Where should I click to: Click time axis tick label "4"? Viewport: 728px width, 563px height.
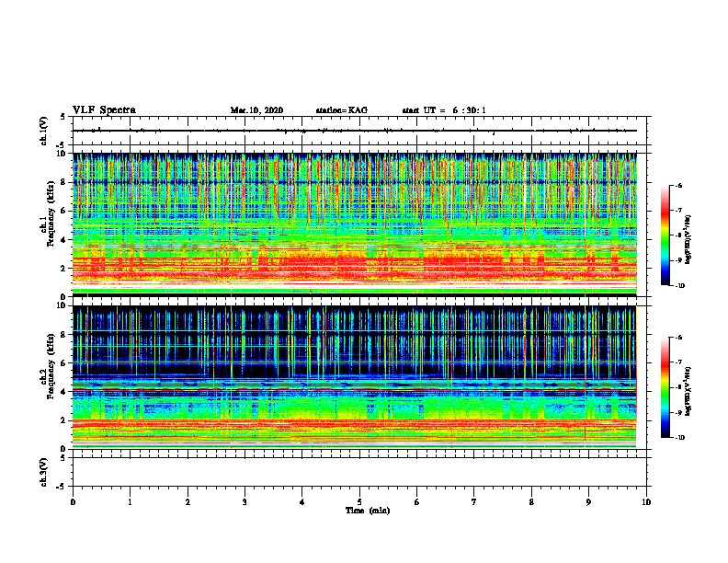[x=302, y=502]
